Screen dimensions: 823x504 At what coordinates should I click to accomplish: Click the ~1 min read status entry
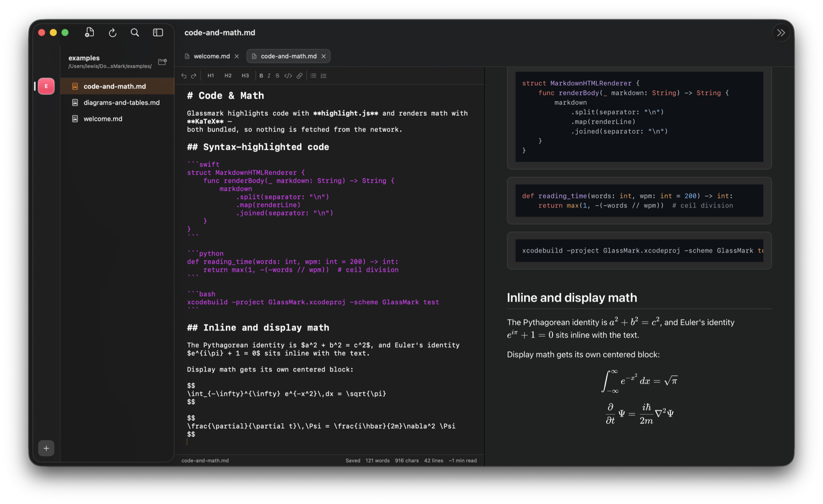[x=462, y=461]
